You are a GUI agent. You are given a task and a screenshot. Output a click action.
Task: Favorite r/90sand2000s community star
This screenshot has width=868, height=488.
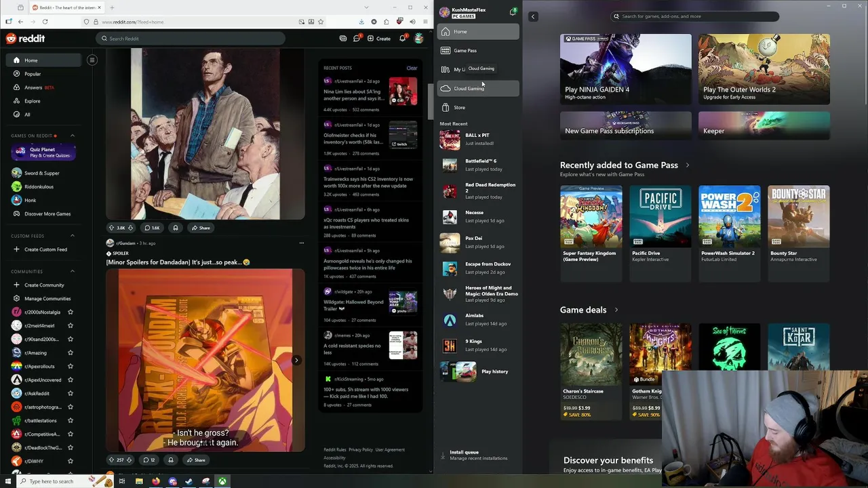point(71,339)
